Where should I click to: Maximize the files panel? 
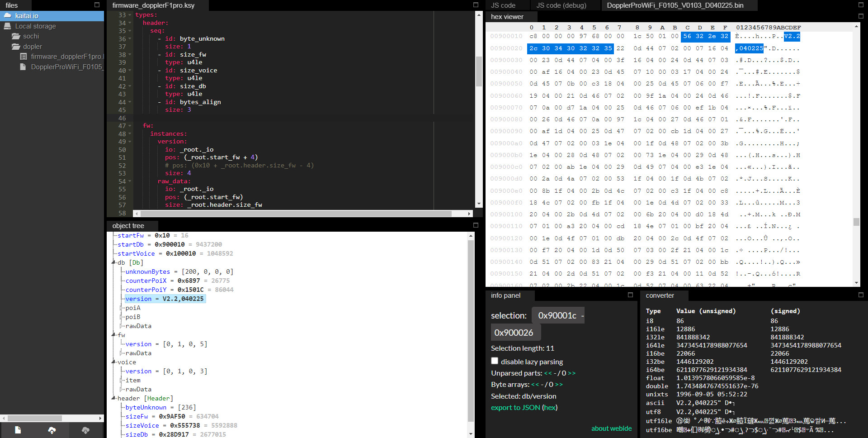pos(97,5)
